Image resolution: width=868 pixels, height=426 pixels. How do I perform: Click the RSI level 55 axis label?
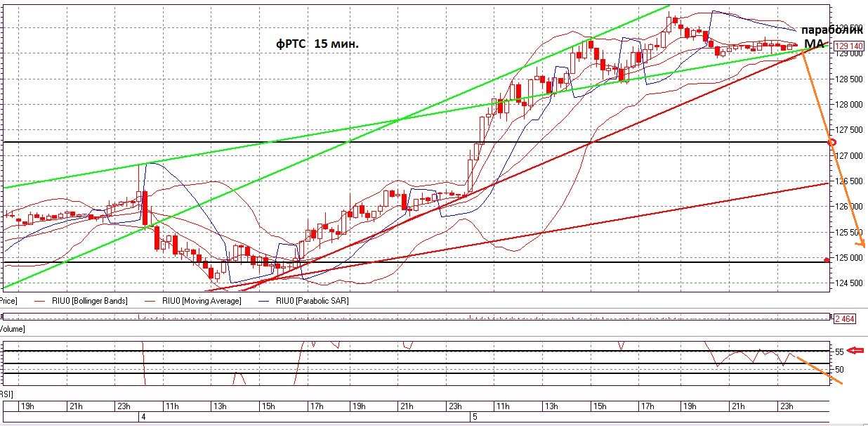pos(839,351)
